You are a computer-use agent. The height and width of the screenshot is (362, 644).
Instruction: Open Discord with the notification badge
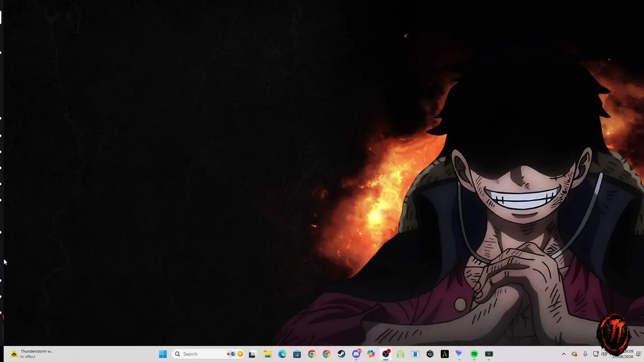(356, 354)
